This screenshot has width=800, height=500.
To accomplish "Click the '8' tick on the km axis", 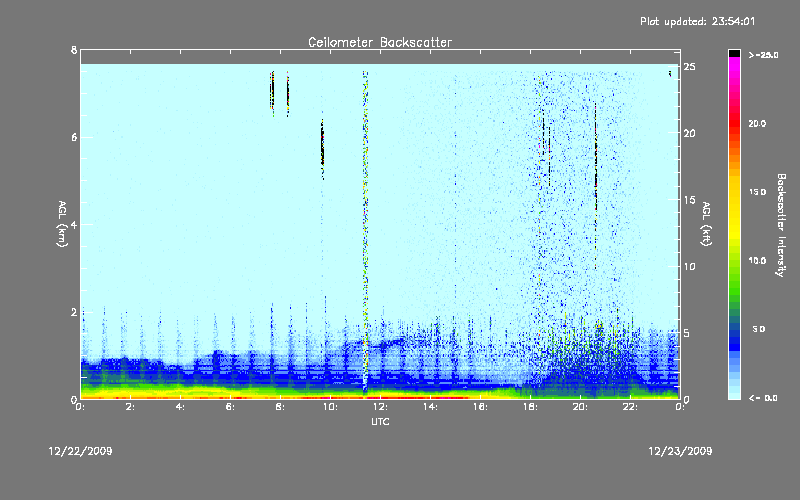I will click(74, 50).
